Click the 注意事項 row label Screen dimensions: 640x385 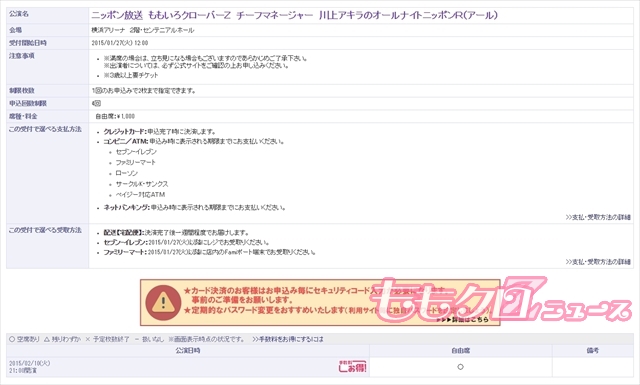pos(22,56)
